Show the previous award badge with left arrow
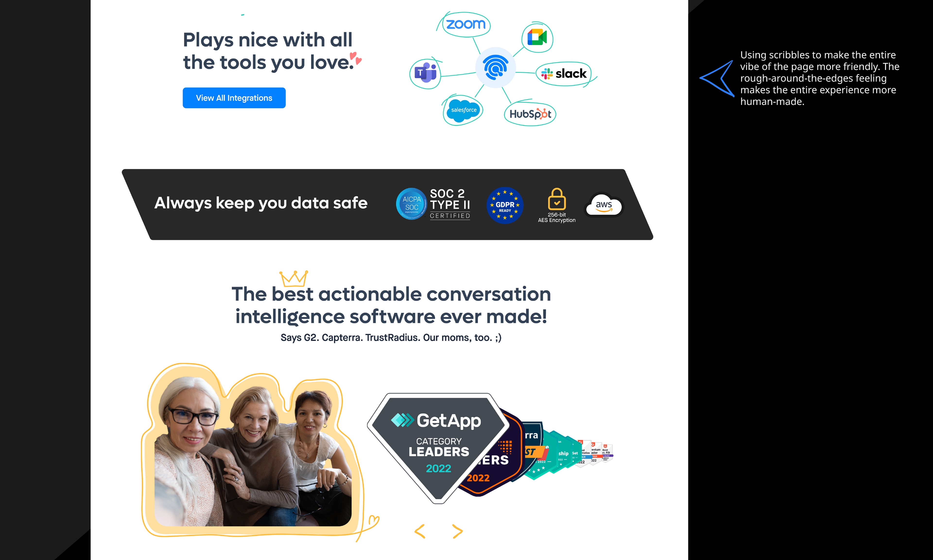 [420, 531]
